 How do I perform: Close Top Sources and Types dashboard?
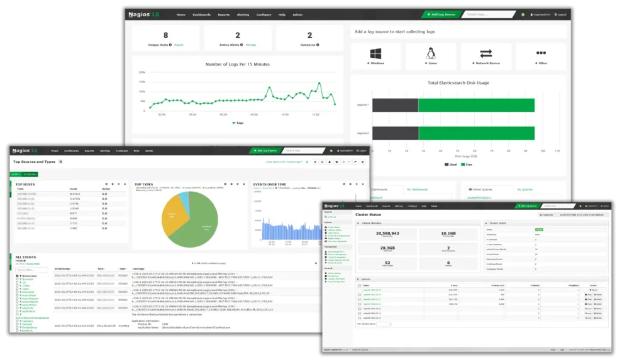pyautogui.click(x=60, y=162)
